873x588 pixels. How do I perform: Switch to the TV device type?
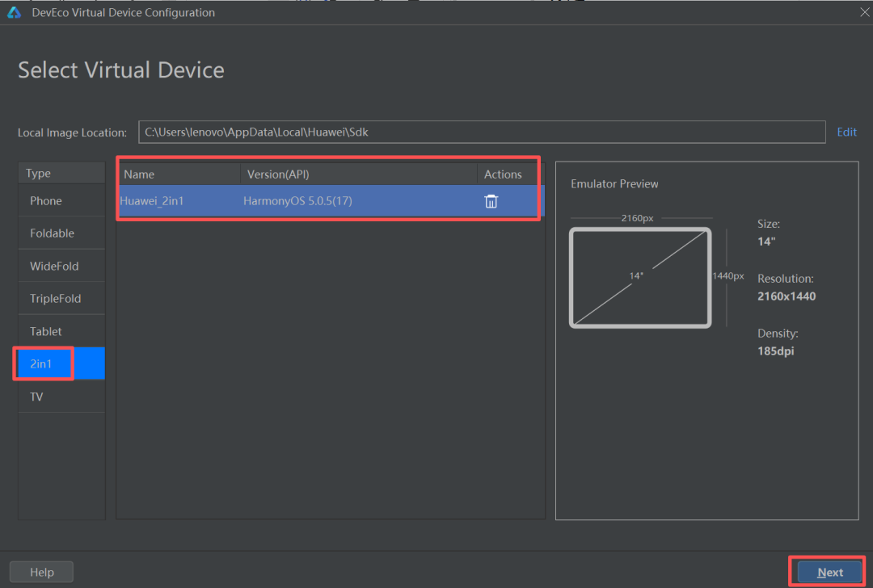click(x=61, y=397)
